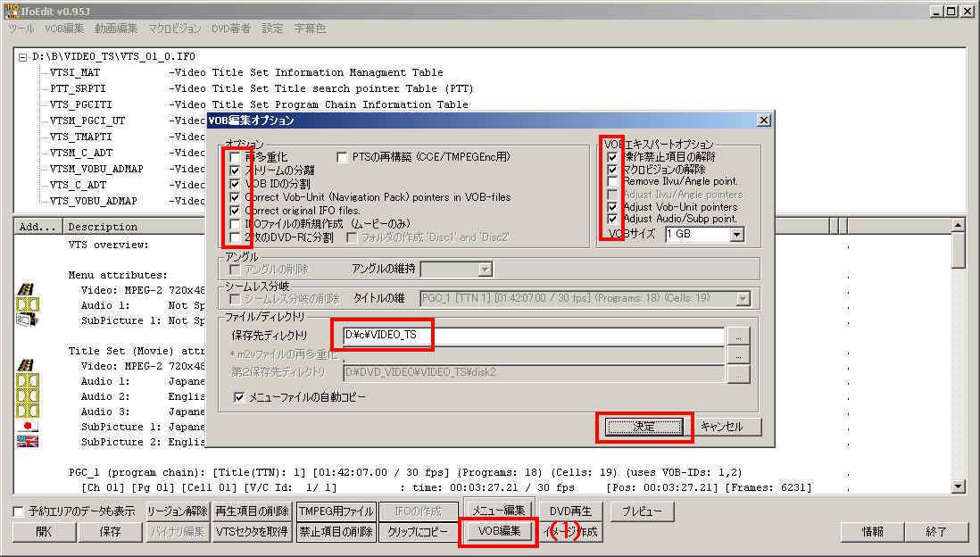Viewport: 980px width, 557px height.
Task: Click the vertical scrollbar down arrow in description list
Action: tap(959, 486)
